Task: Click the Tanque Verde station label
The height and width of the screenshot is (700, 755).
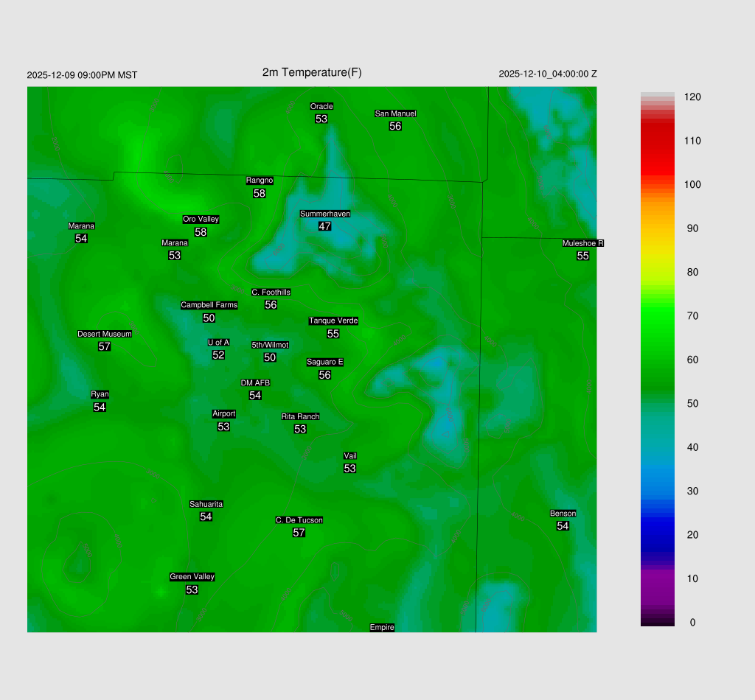Action: [x=333, y=321]
